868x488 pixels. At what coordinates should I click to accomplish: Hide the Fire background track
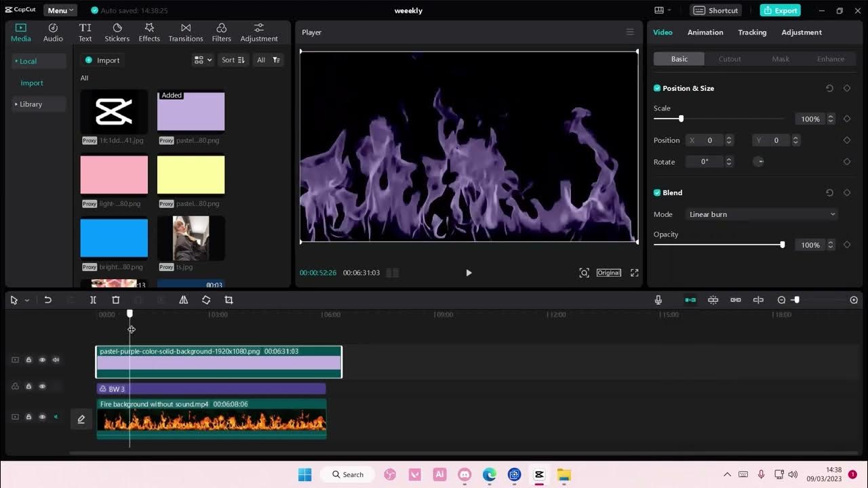pyautogui.click(x=42, y=417)
